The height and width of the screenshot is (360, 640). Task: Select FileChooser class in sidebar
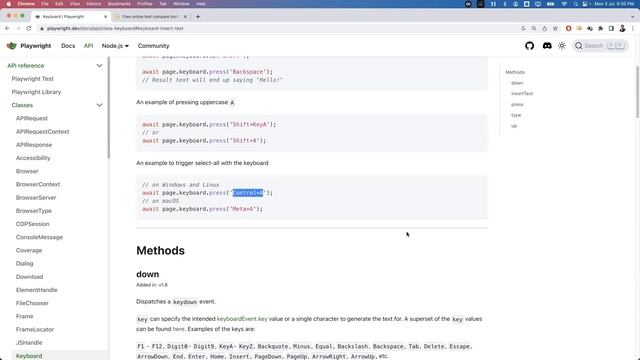[32, 303]
